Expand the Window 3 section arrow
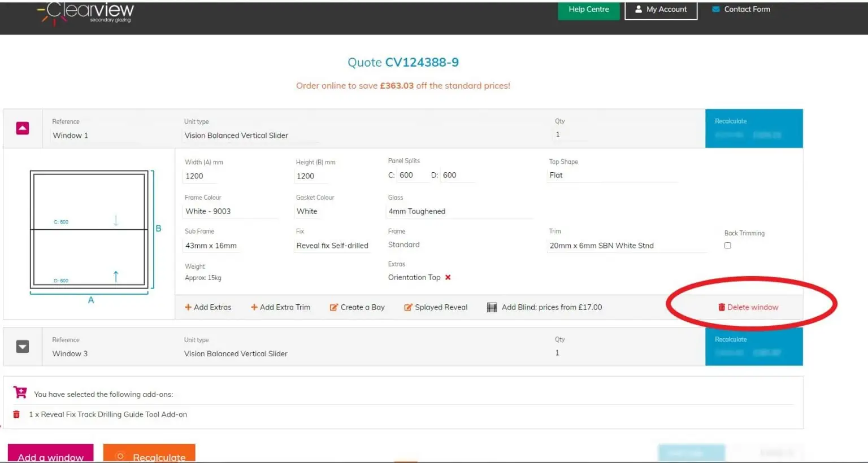 (x=23, y=347)
